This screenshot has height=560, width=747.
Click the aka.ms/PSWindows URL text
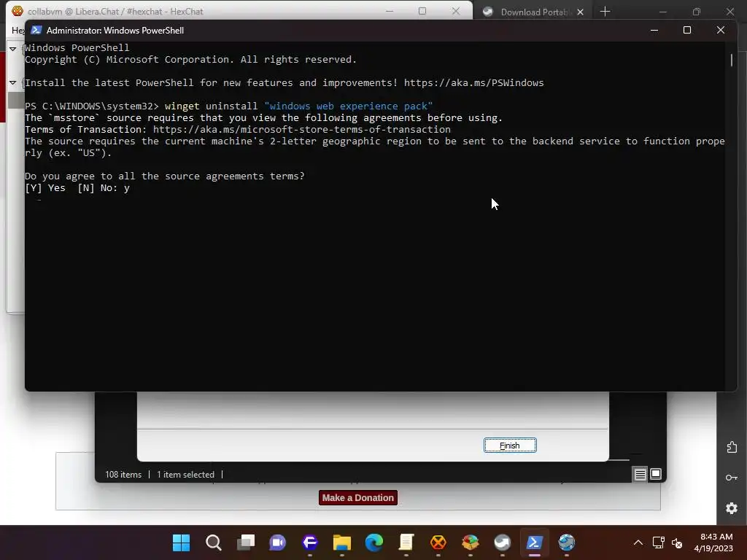[x=473, y=83]
